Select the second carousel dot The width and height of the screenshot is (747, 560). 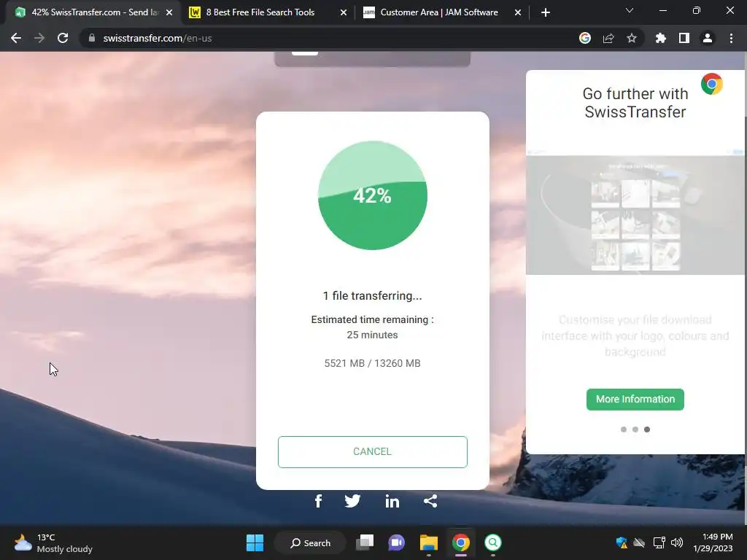(635, 429)
